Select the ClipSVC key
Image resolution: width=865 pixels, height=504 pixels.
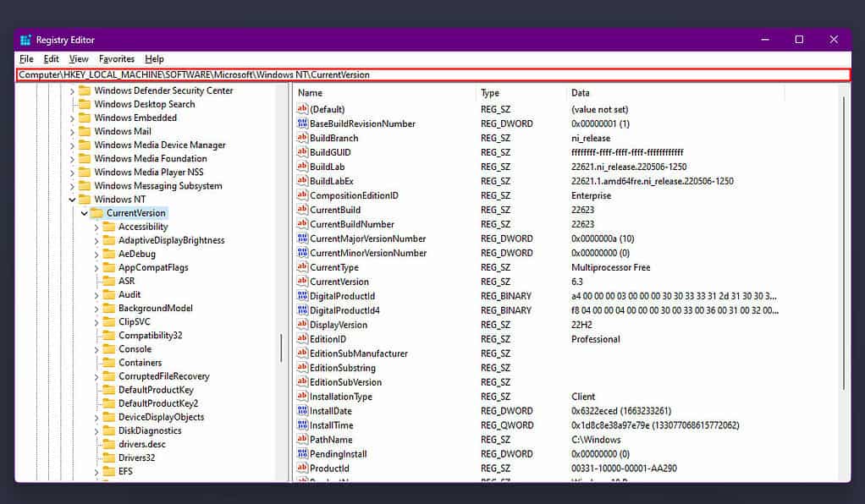(x=134, y=321)
